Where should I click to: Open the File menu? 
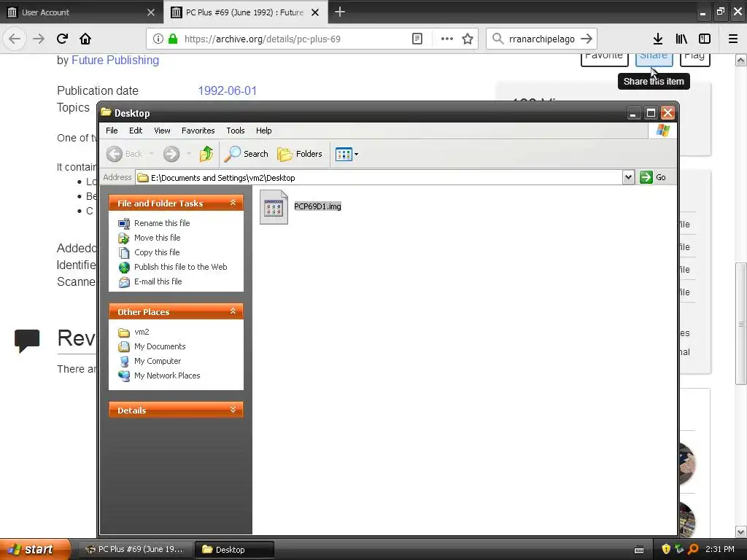pyautogui.click(x=112, y=131)
